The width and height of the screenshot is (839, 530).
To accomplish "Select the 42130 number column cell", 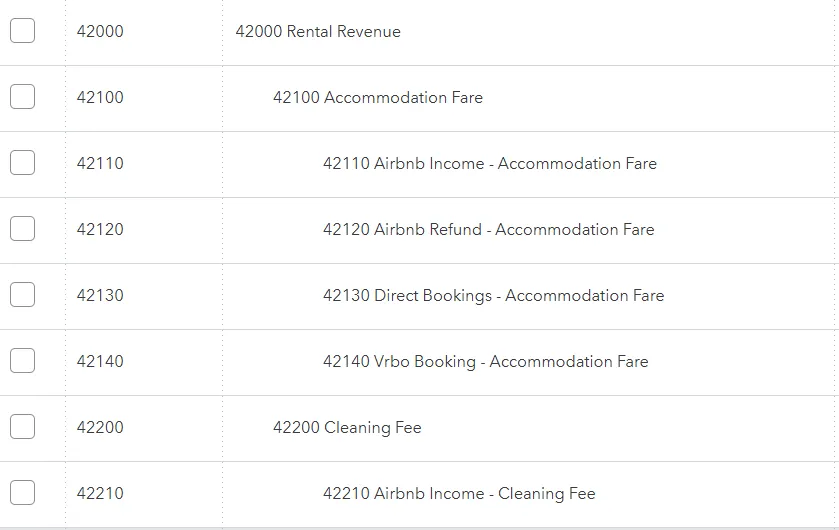I will point(100,296).
